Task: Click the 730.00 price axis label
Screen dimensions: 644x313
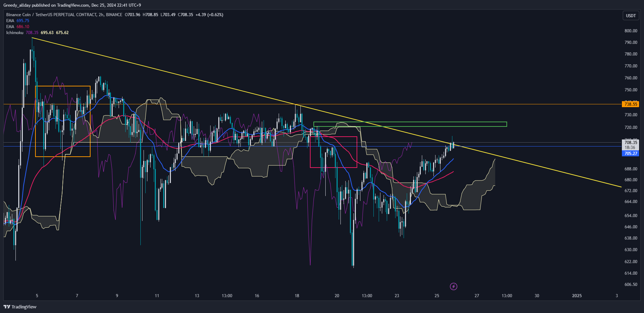Action: (631, 115)
